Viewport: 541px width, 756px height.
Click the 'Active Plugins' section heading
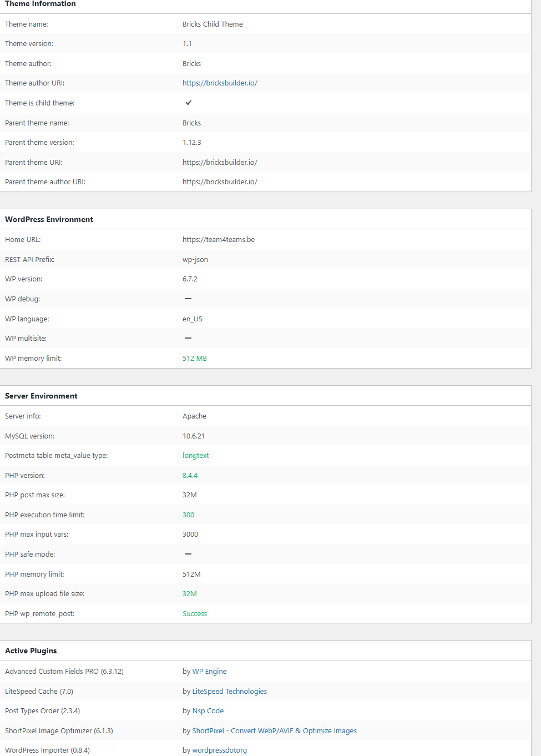click(x=31, y=651)
